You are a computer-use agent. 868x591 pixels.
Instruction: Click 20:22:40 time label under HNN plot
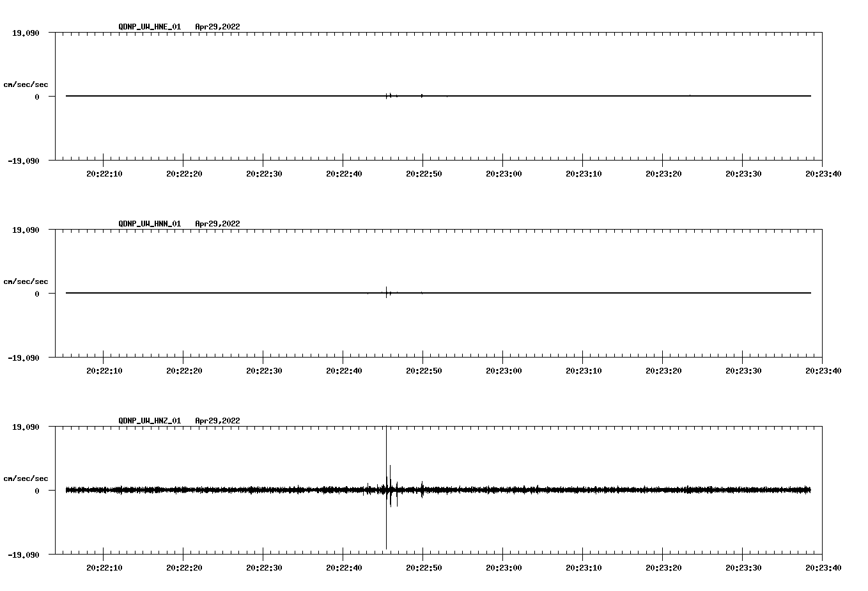344,370
